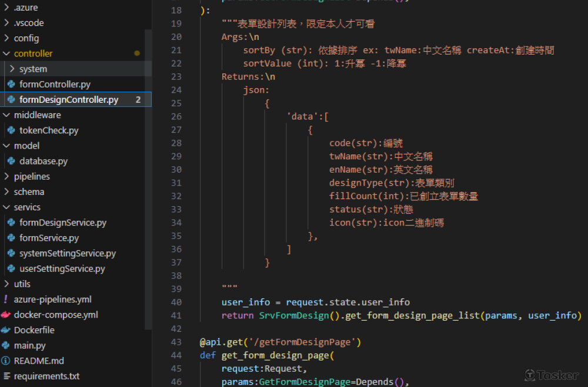Select userSettingService.py file
The image size is (588, 387).
(x=62, y=269)
